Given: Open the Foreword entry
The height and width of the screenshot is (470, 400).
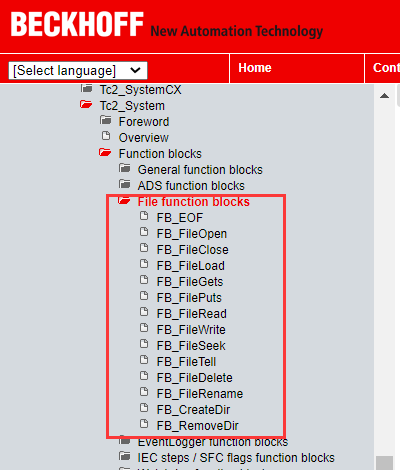Looking at the screenshot, I should click(144, 122).
